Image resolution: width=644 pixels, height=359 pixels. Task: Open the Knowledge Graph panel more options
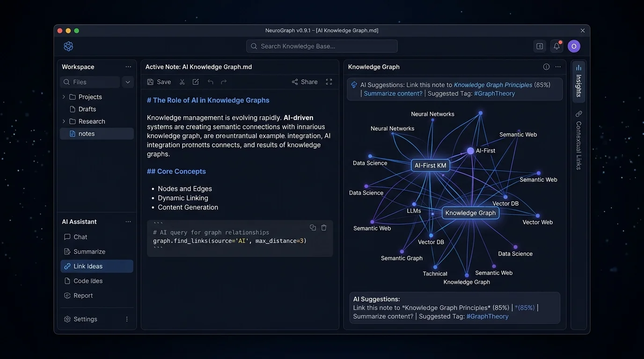(x=558, y=67)
